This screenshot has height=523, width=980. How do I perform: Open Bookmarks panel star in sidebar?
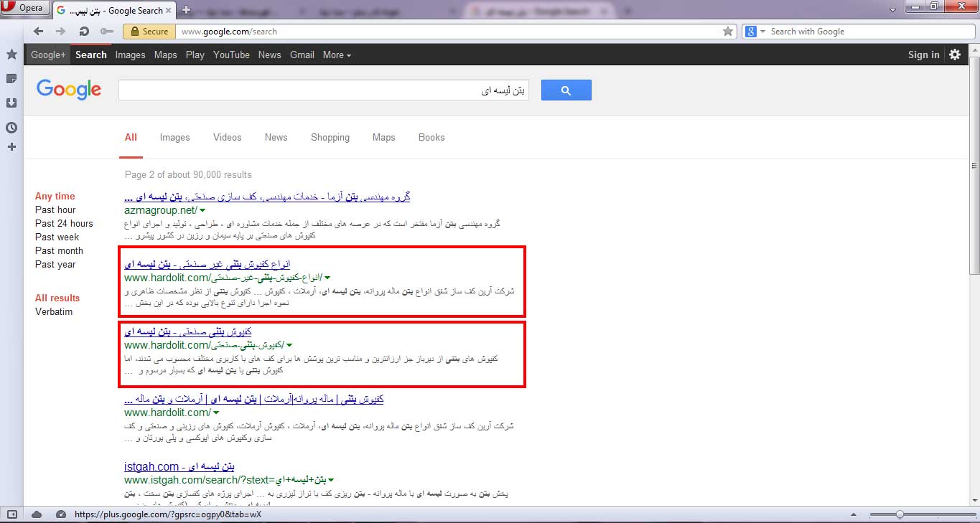point(11,55)
